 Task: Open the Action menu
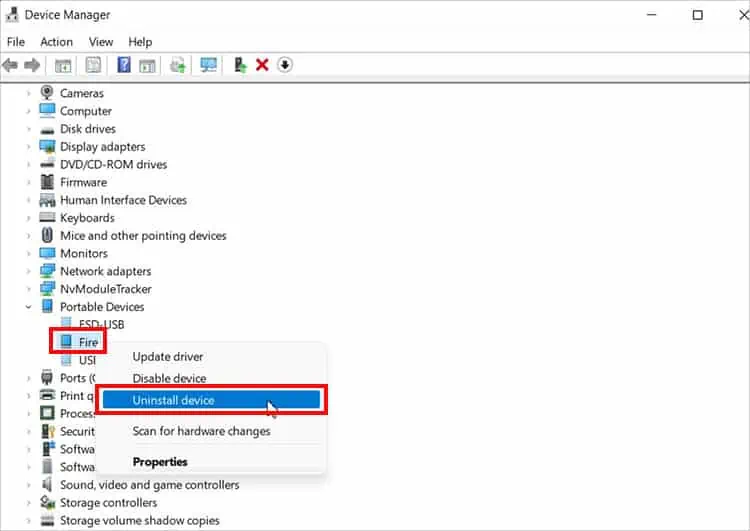coord(56,42)
